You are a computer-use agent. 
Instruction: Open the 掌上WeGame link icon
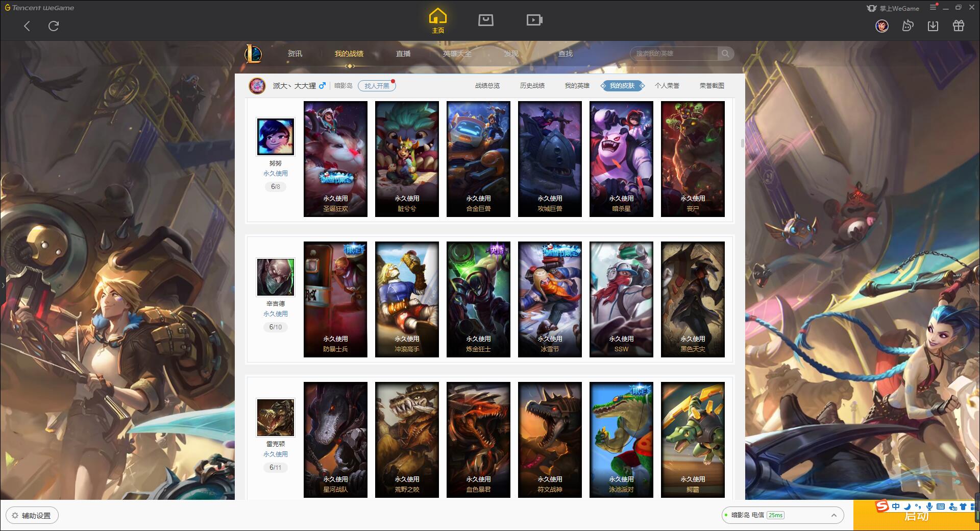pyautogui.click(x=871, y=8)
